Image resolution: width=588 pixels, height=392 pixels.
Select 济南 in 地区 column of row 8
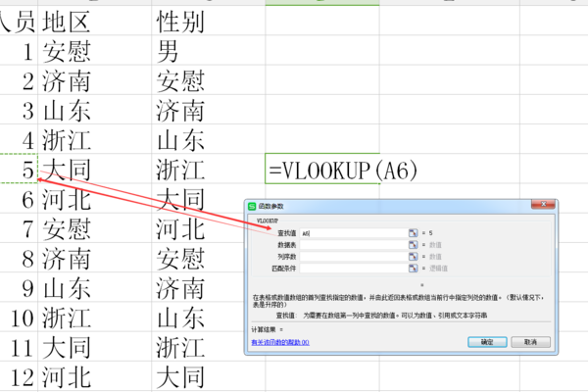[94, 258]
